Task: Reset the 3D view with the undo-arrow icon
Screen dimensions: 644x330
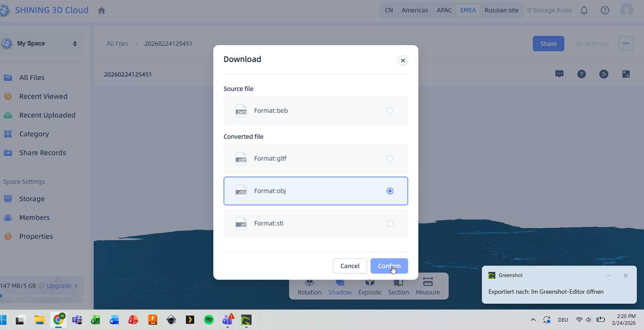Action: pyautogui.click(x=604, y=74)
